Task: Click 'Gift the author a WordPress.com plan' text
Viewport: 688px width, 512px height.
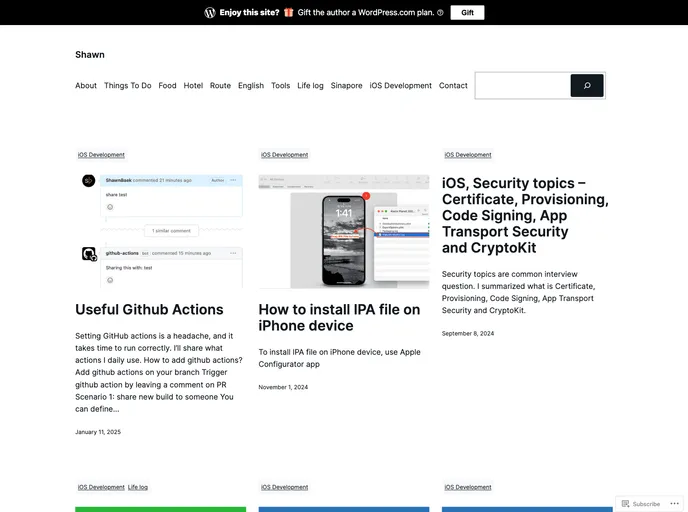Action: pyautogui.click(x=366, y=13)
